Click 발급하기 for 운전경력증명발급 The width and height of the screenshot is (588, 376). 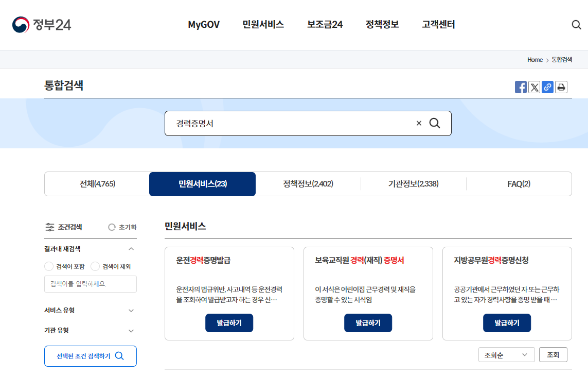tap(229, 323)
